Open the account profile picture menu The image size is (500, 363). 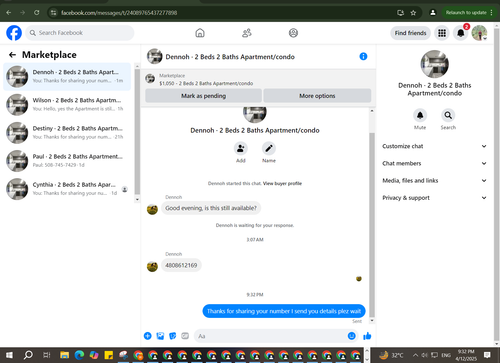tap(479, 33)
